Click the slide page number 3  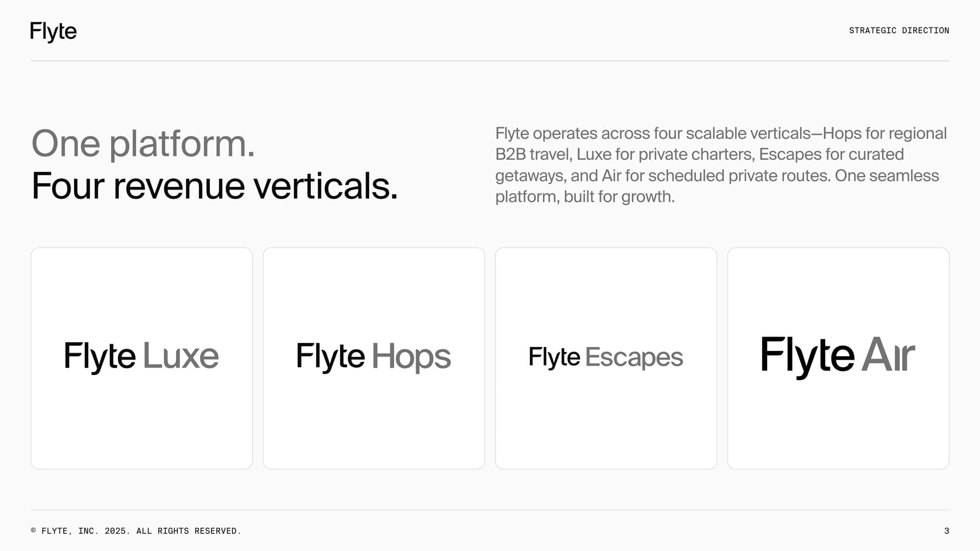[946, 531]
